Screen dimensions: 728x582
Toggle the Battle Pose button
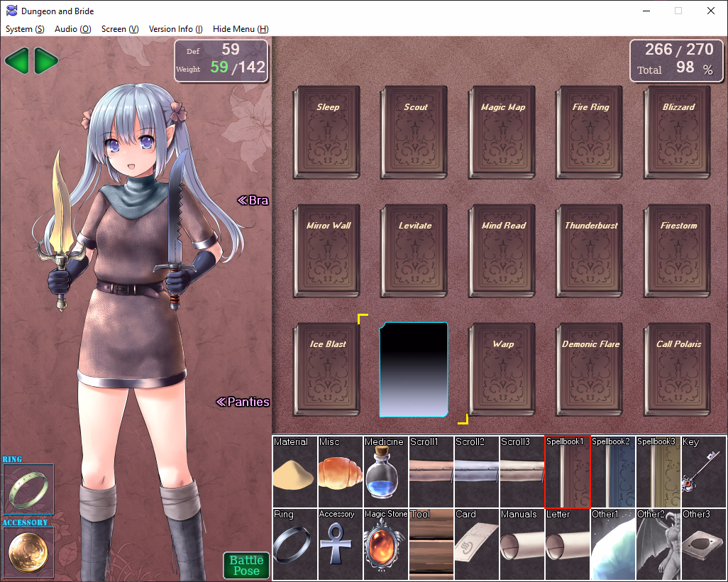coord(246,566)
